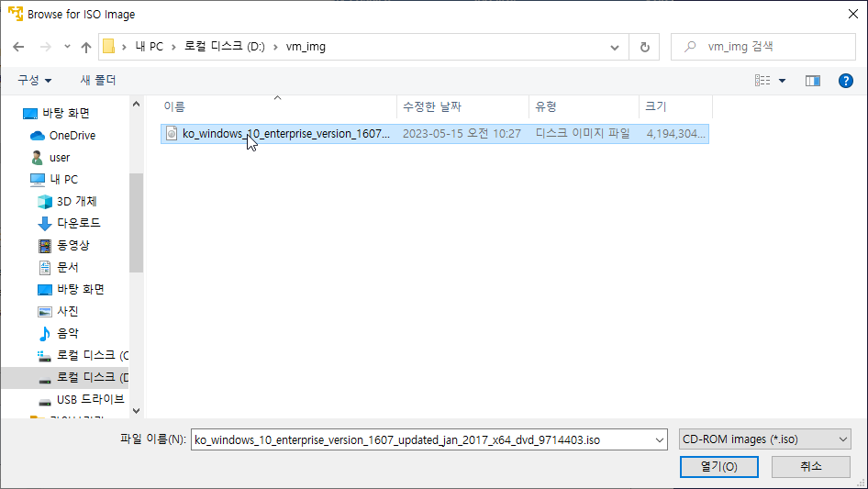Click the 동영상 film icon
868x489 pixels.
point(45,246)
